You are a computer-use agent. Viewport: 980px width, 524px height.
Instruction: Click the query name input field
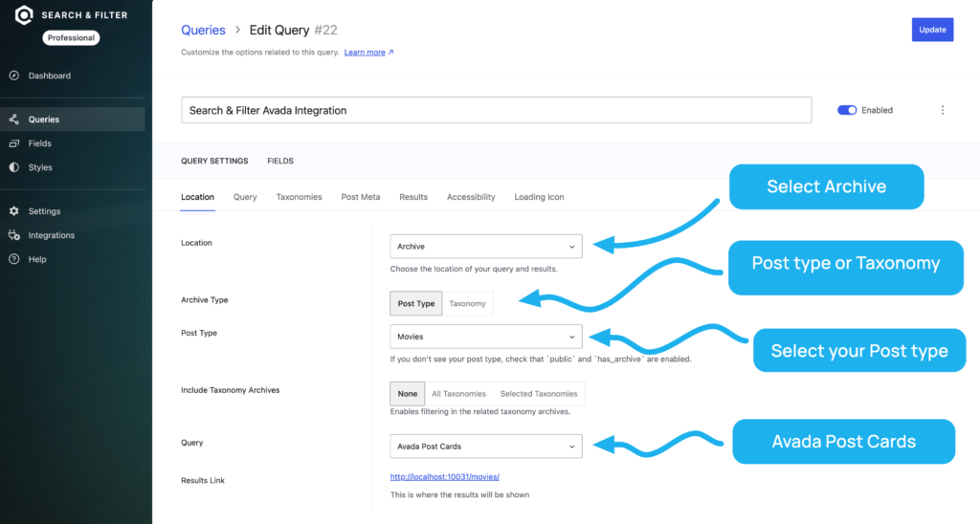(x=497, y=110)
